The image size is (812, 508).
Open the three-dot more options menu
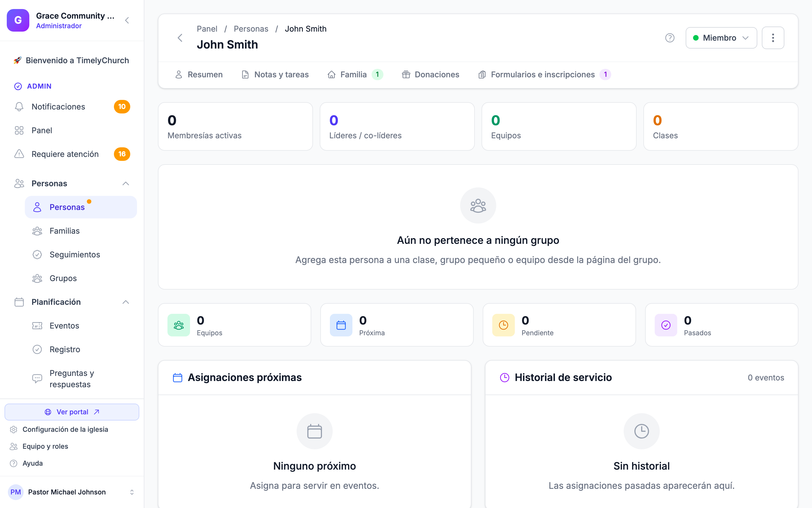(x=773, y=38)
